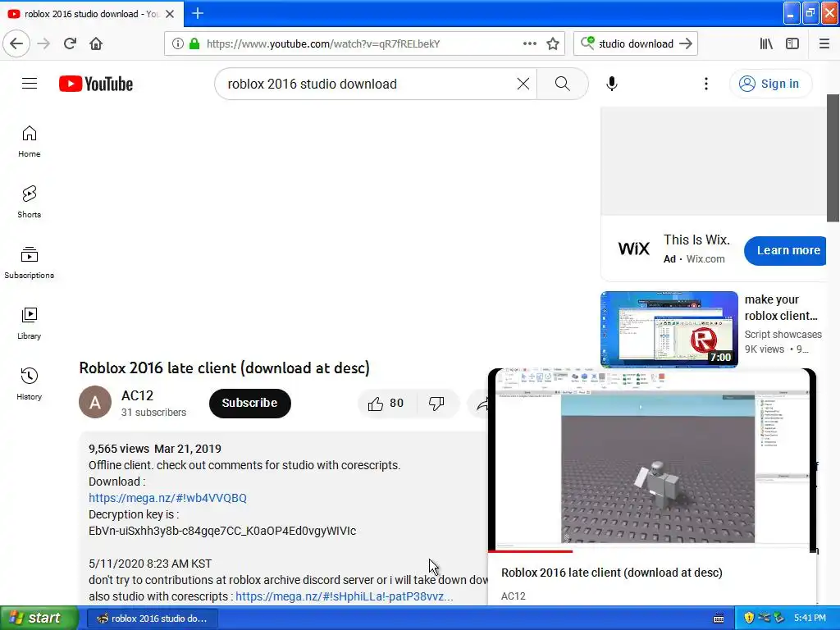This screenshot has width=840, height=630.
Task: Open the make your roblox client title
Action: (781, 308)
